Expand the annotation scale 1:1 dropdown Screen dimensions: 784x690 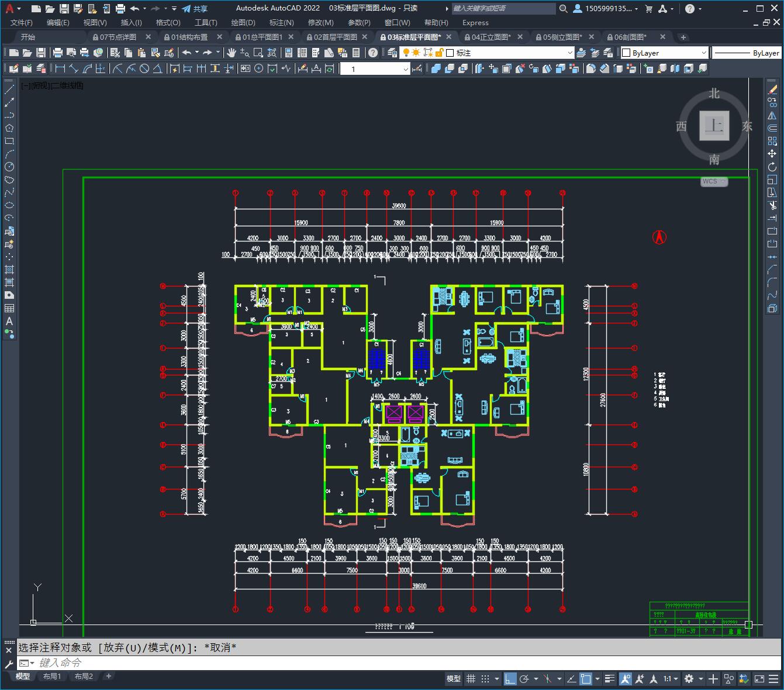(x=671, y=679)
